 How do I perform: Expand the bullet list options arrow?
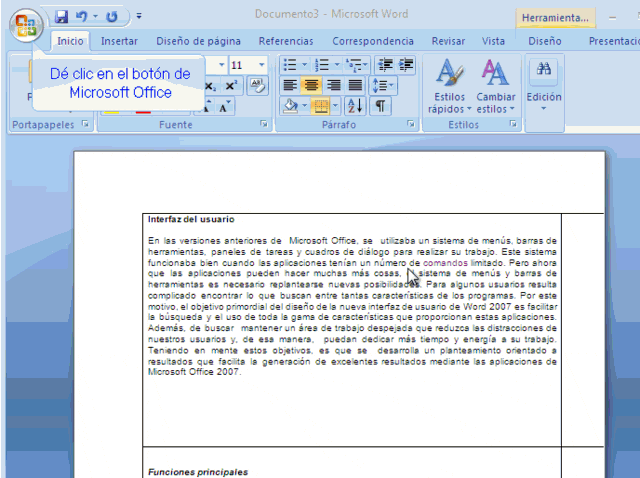pos(305,65)
